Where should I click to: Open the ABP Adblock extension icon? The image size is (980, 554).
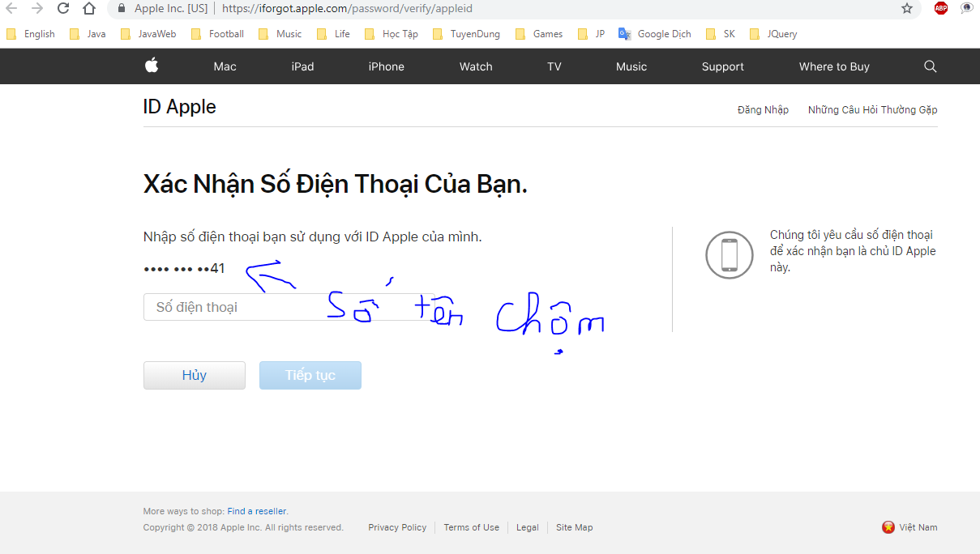coord(941,8)
